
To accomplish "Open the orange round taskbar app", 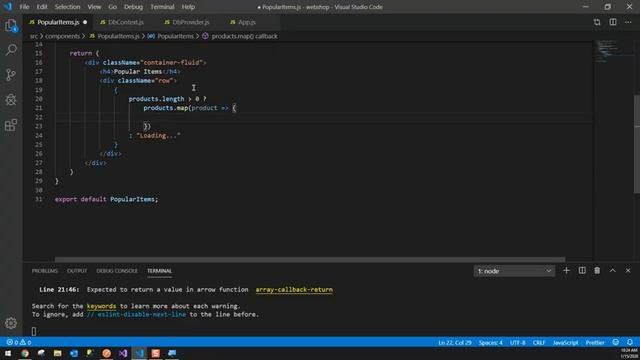I will click(x=107, y=353).
